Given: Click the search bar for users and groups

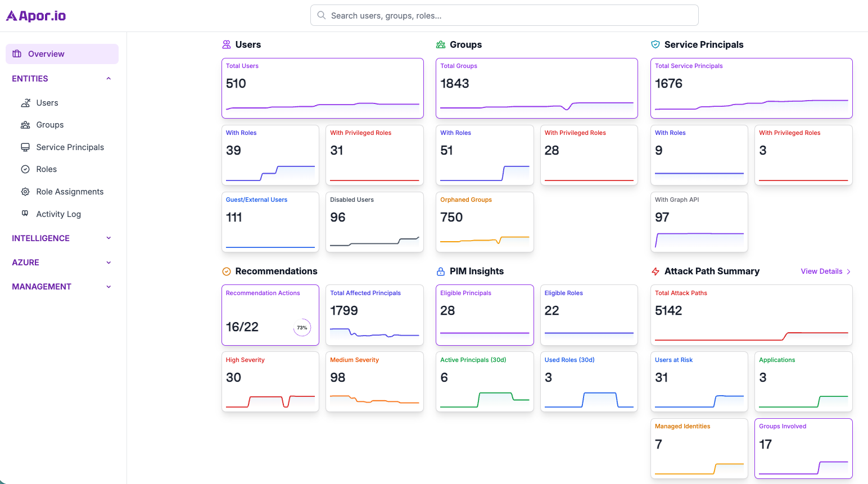Looking at the screenshot, I should click(504, 15).
